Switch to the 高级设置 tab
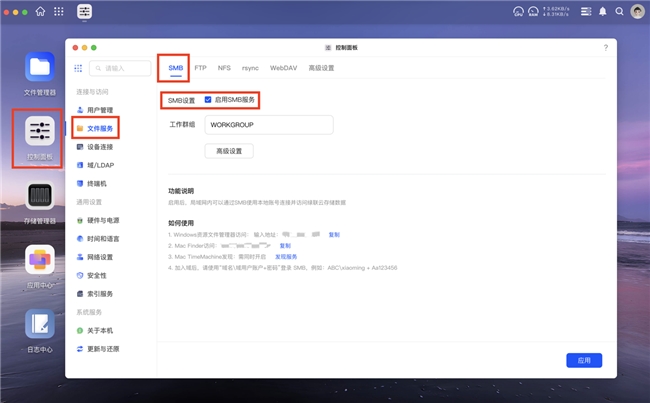Viewport: 650px width, 403px height. tap(321, 68)
